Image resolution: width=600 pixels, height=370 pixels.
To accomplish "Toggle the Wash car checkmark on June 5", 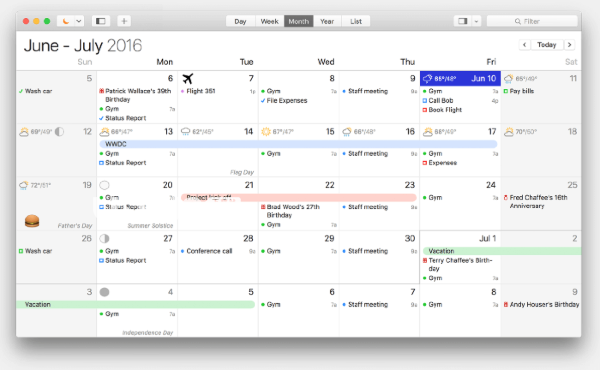I will (21, 91).
